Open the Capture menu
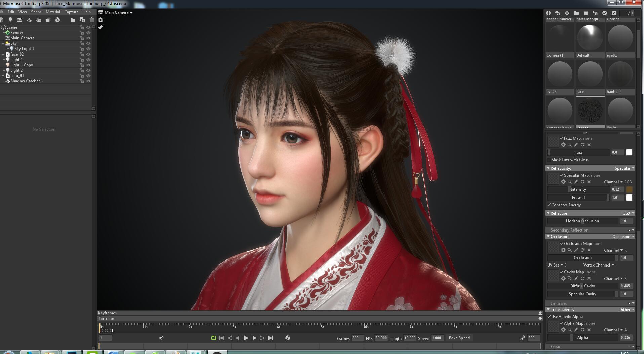This screenshot has width=644, height=354. click(71, 12)
